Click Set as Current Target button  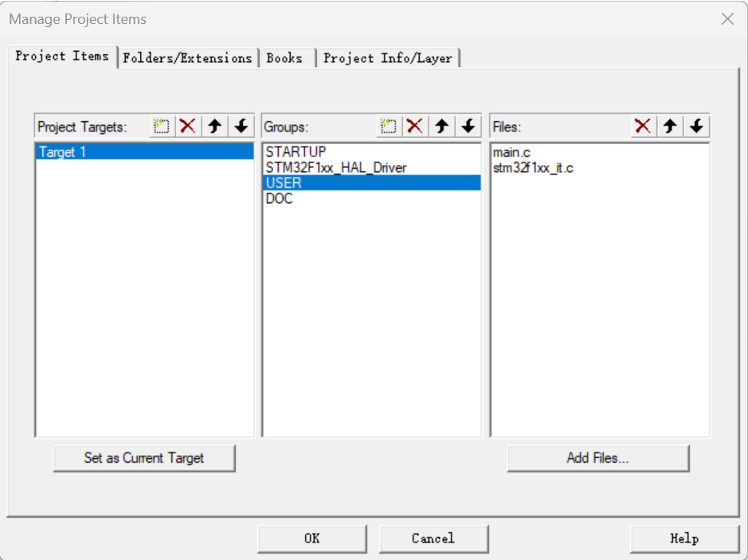[144, 458]
